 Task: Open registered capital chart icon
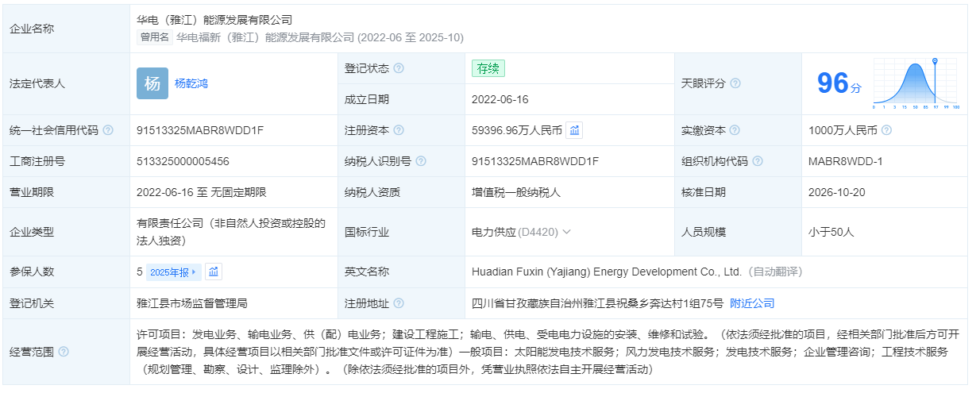[x=575, y=130]
